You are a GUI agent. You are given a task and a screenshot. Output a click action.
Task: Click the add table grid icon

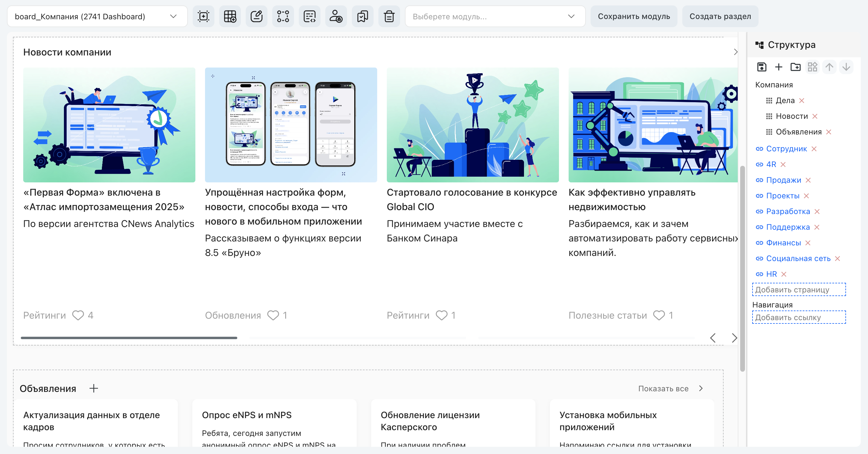click(230, 16)
